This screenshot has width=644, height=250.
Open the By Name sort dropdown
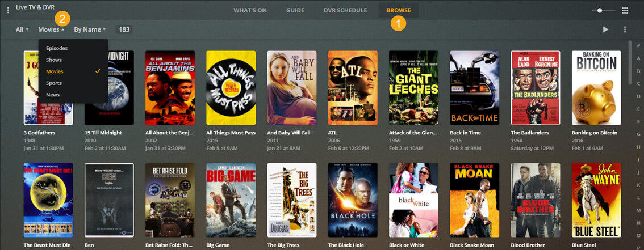[90, 29]
